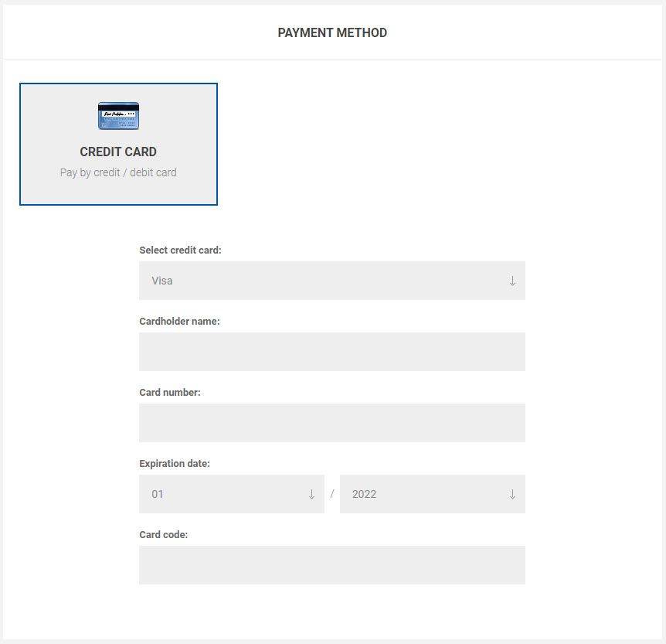Click the slash between month and year
This screenshot has height=644, width=666.
tap(332, 494)
